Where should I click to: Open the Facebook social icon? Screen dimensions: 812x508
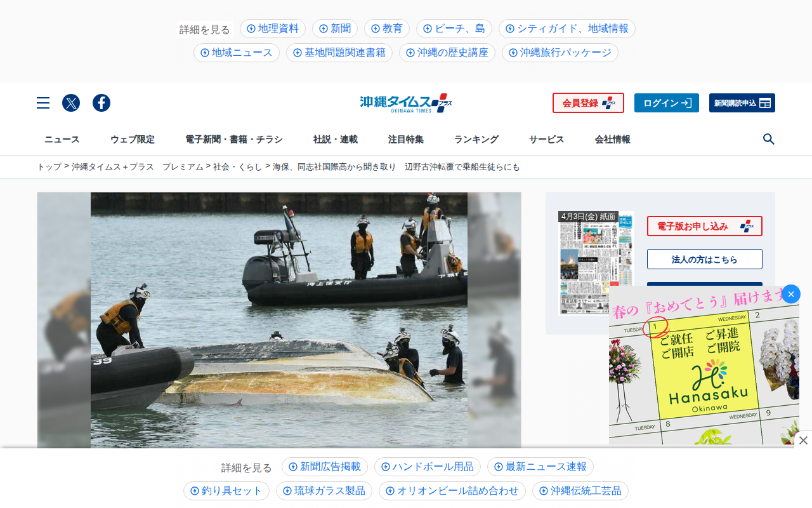[101, 103]
